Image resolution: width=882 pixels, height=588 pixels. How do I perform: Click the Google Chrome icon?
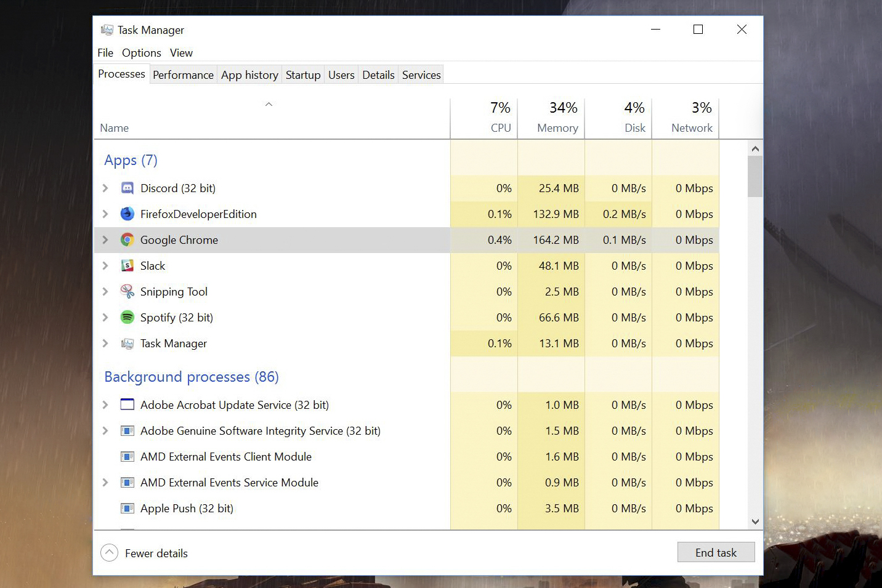(x=127, y=240)
